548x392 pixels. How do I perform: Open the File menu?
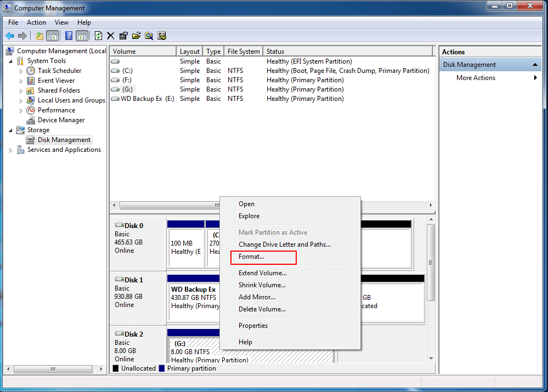[13, 22]
